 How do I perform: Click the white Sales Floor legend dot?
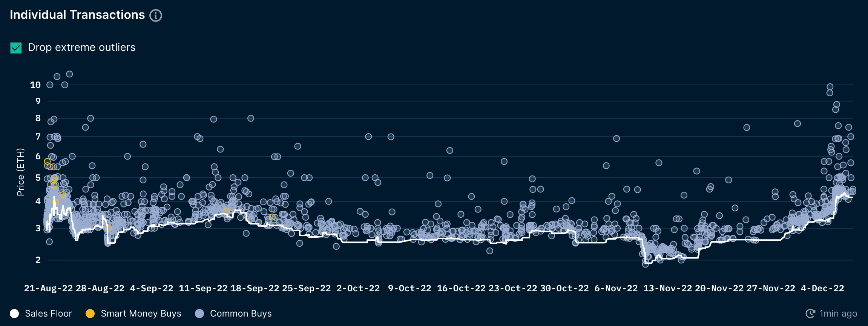click(14, 314)
